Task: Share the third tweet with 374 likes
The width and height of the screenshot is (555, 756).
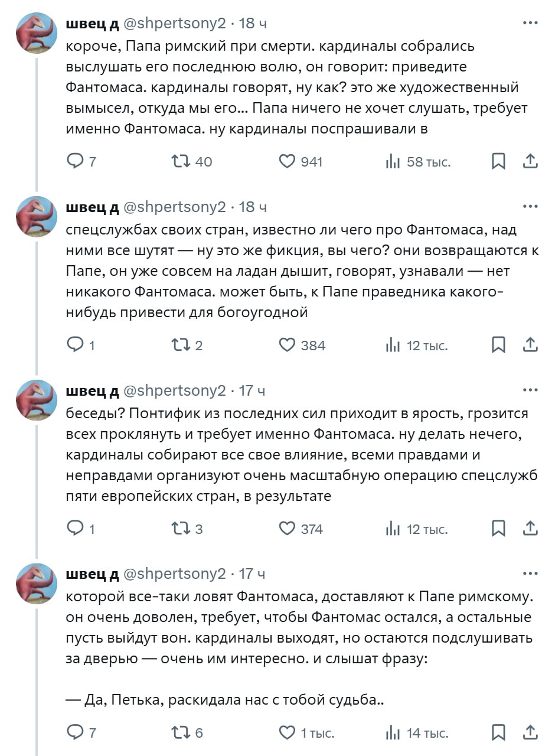Action: [530, 529]
